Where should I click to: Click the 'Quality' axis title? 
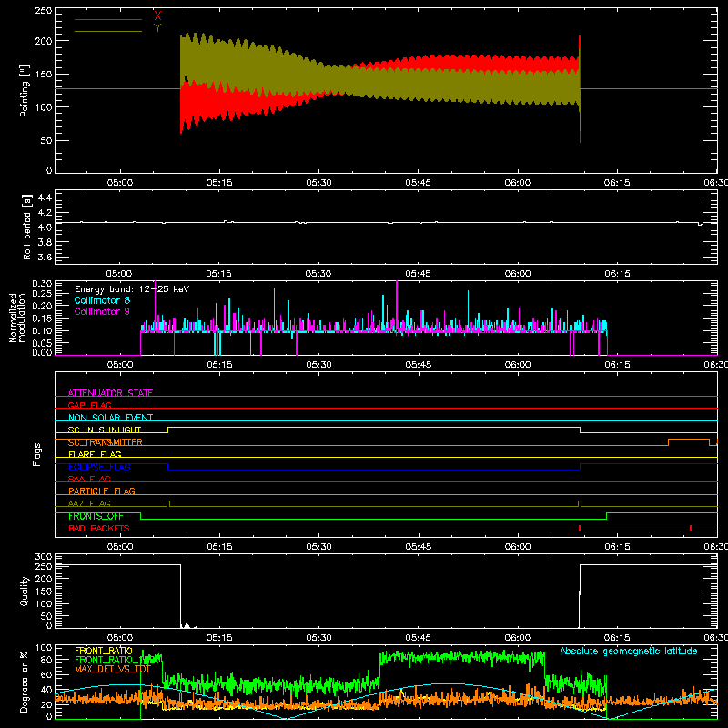coord(25,591)
